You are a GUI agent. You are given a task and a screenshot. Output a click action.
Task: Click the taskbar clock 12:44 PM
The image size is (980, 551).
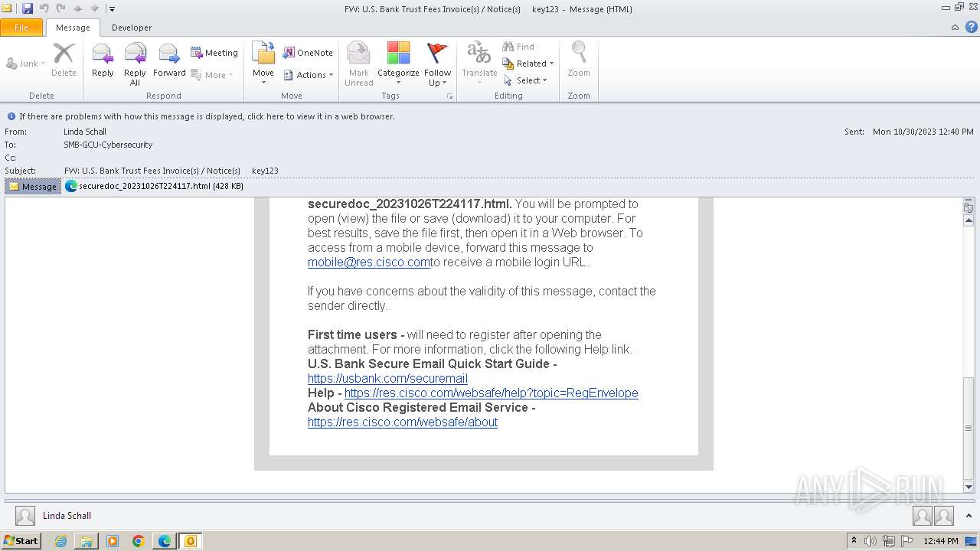(940, 541)
